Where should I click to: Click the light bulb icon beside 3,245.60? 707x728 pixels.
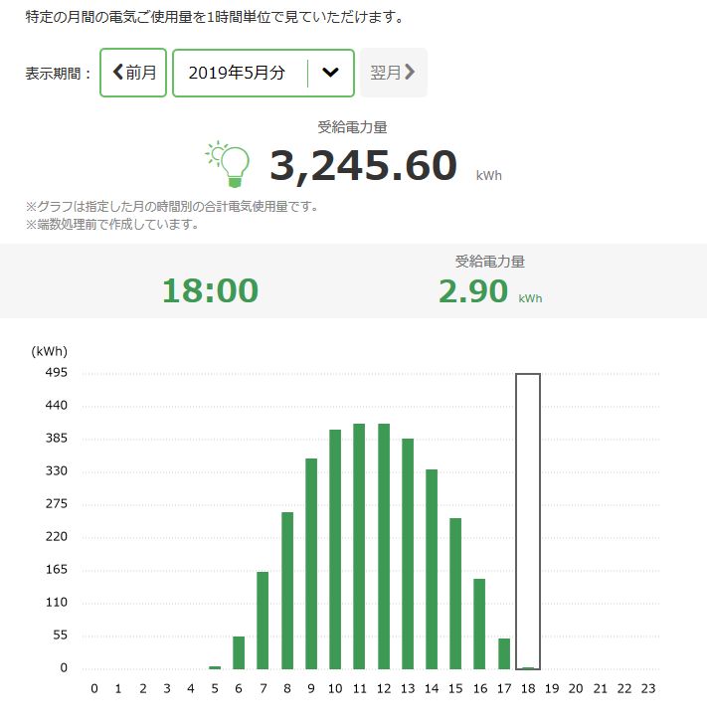click(x=229, y=164)
